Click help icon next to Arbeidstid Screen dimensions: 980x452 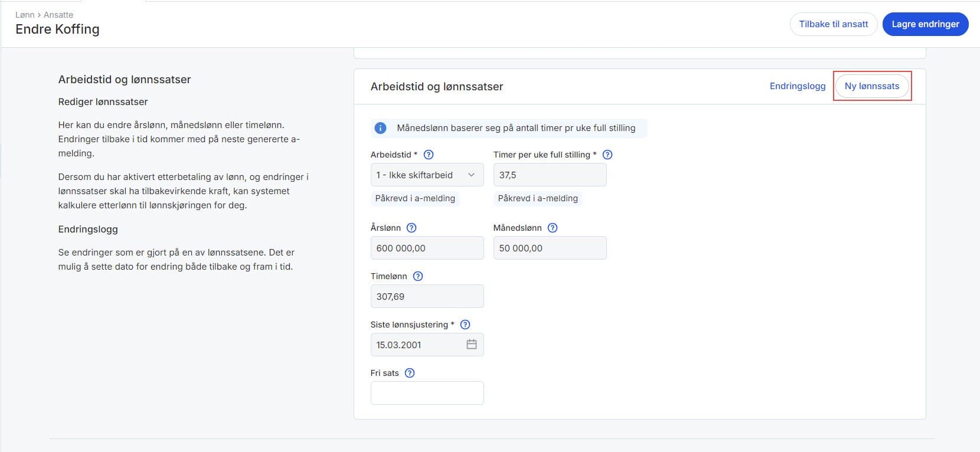[x=429, y=155]
